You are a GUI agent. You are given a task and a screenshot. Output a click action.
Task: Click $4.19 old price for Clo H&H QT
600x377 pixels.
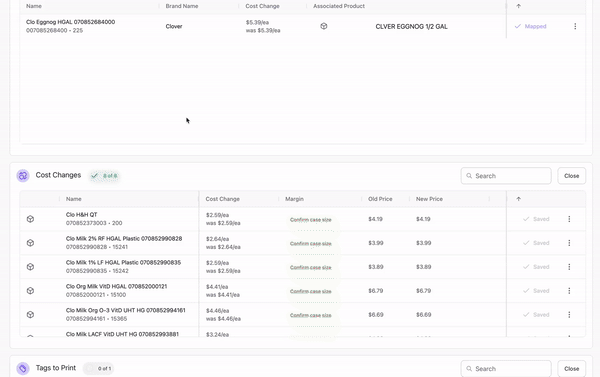coord(375,219)
